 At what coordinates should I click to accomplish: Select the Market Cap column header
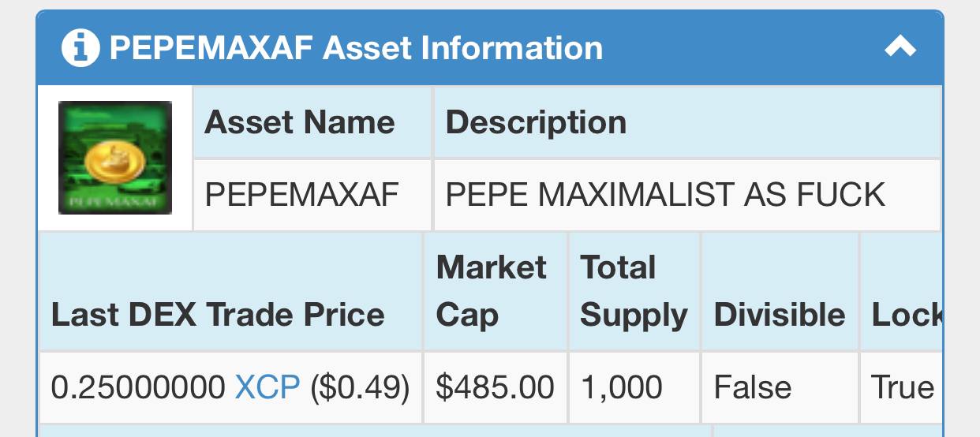pos(491,291)
